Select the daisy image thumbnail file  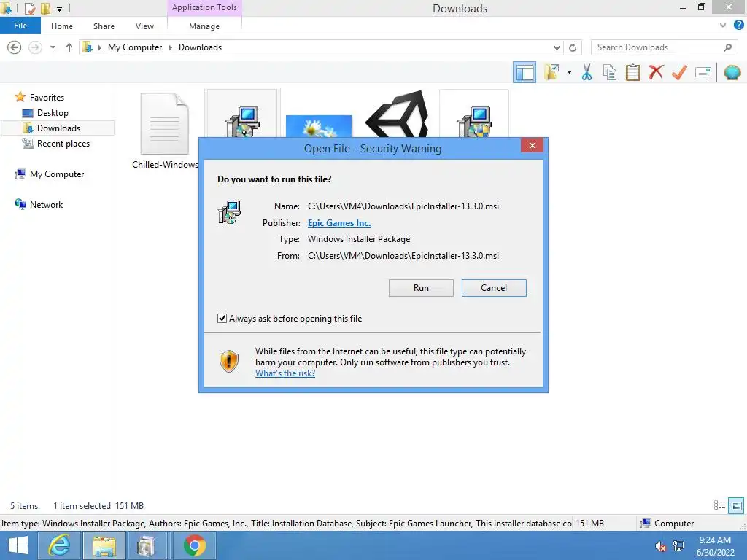[319, 126]
